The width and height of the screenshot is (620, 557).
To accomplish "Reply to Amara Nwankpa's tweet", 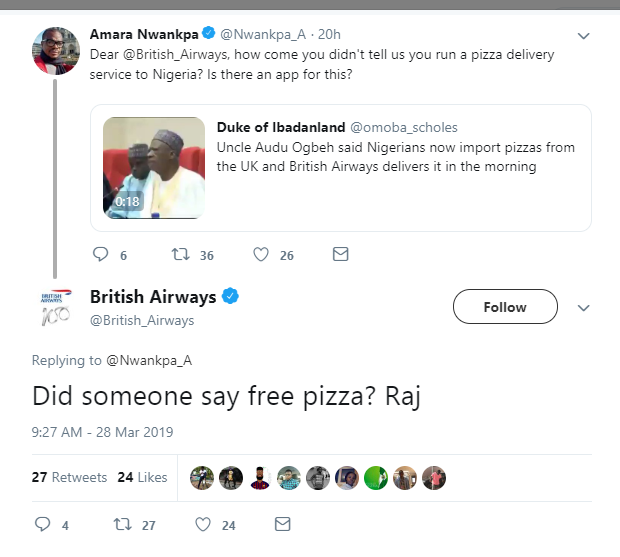I will 99,255.
